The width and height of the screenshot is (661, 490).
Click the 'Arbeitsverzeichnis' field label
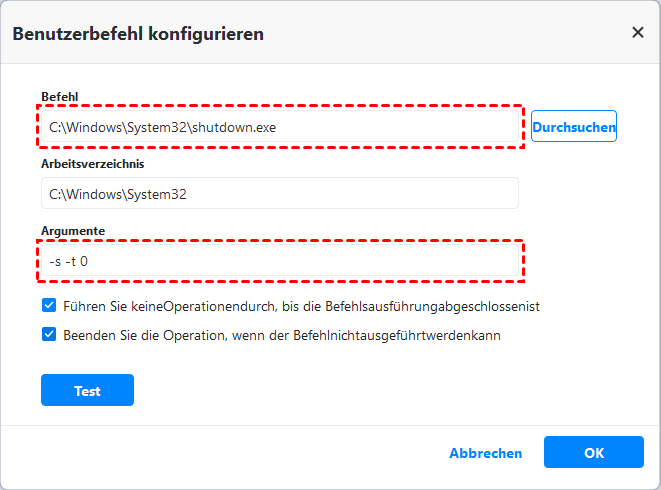click(94, 163)
